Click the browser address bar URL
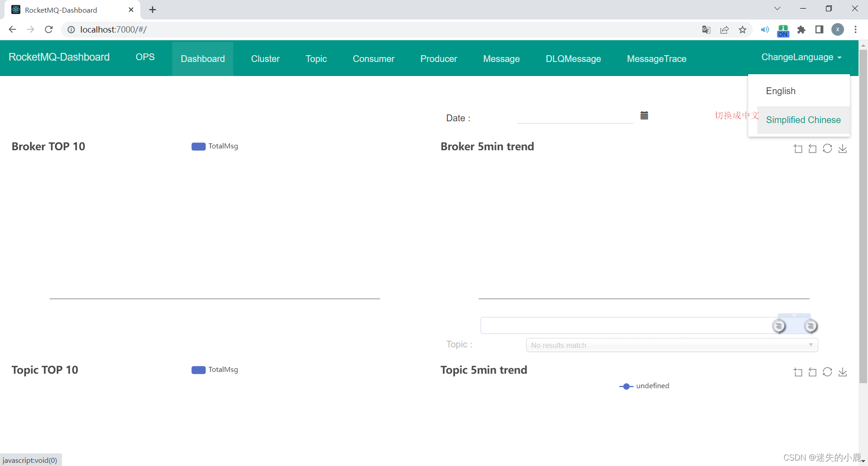The height and width of the screenshot is (466, 868). click(113, 29)
